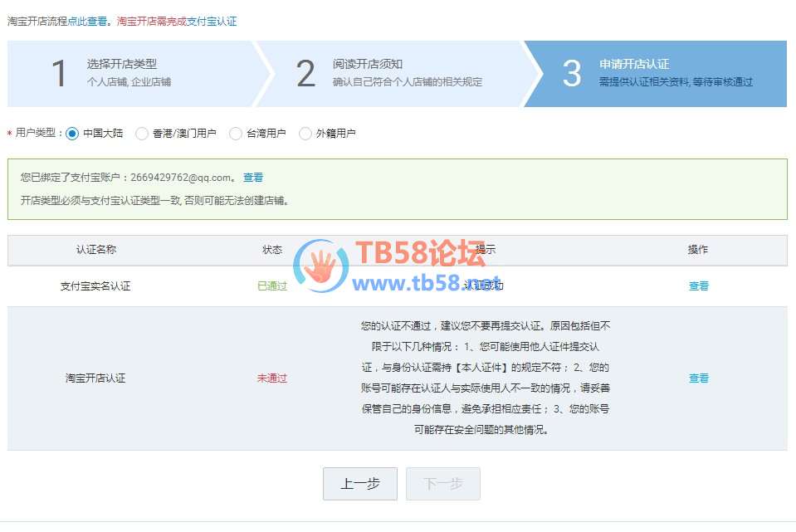This screenshot has height=532, width=796.
Task: Click the disabled 下一步 button
Action: [442, 484]
